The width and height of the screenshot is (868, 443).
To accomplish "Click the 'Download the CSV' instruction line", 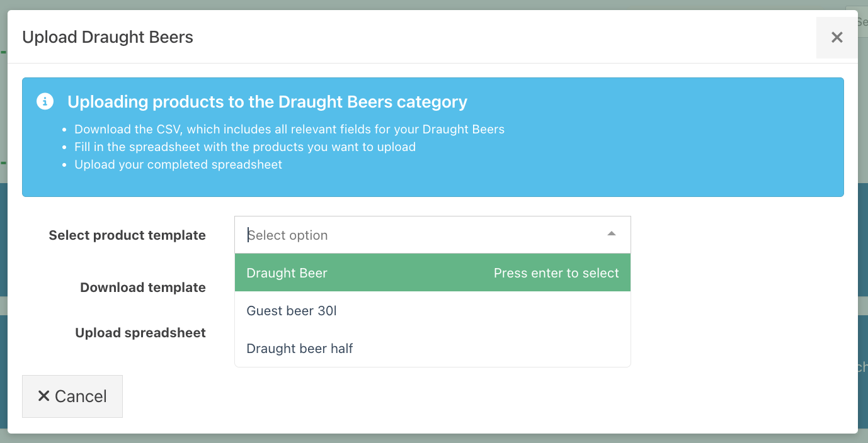I will pos(289,130).
